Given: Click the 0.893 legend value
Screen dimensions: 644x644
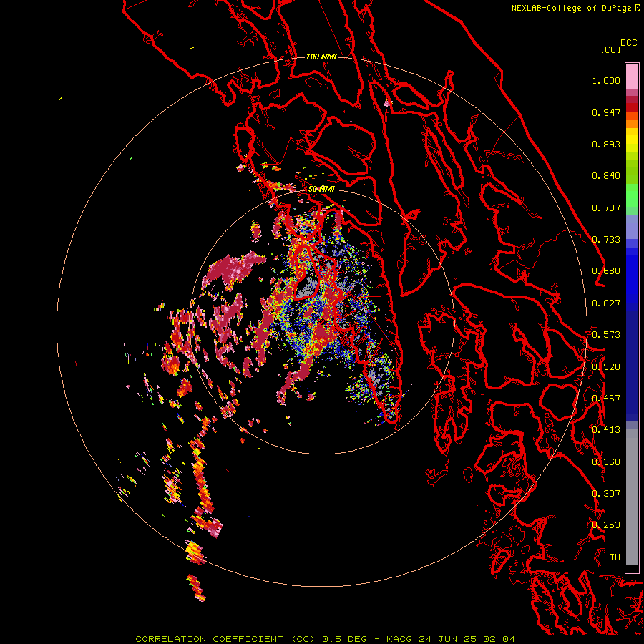Looking at the screenshot, I should 606,144.
